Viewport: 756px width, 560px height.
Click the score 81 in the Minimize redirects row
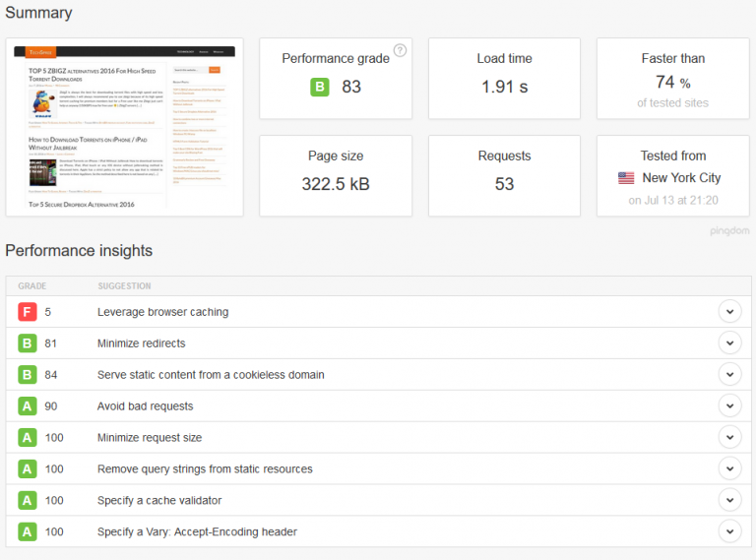point(50,343)
